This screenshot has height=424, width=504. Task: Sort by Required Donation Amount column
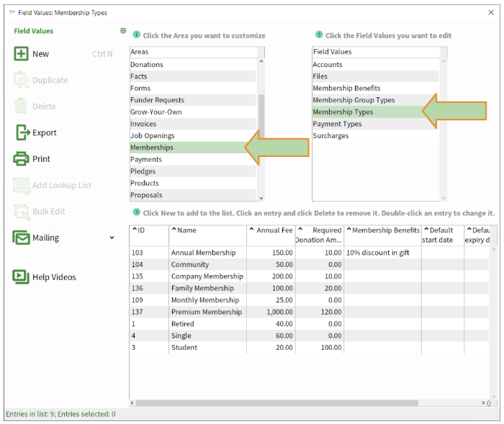point(320,235)
